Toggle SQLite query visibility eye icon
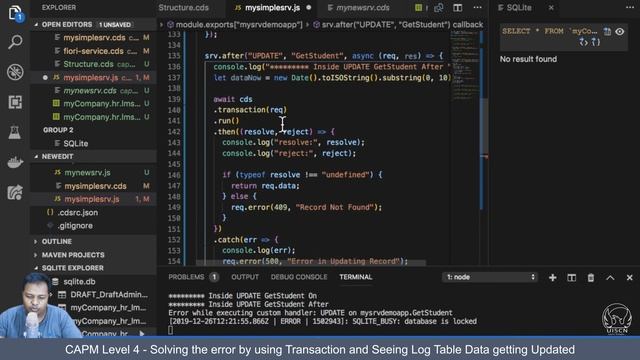This screenshot has height=360, width=640. point(620,31)
